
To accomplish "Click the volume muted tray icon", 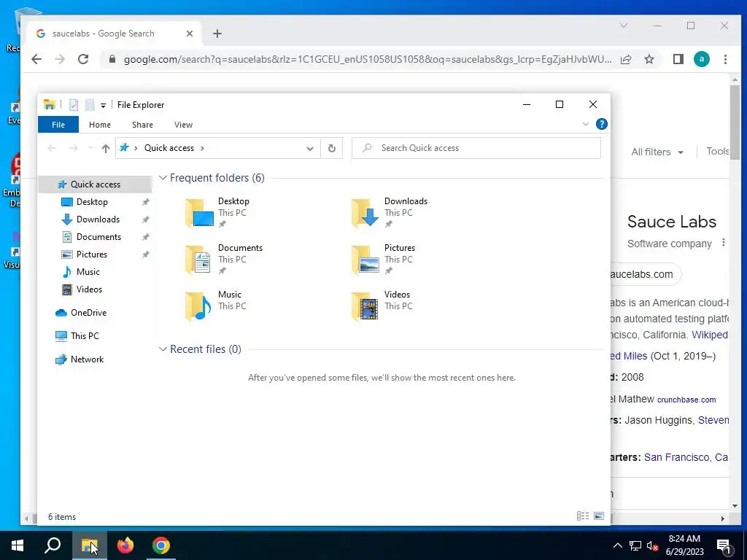I will tap(652, 545).
